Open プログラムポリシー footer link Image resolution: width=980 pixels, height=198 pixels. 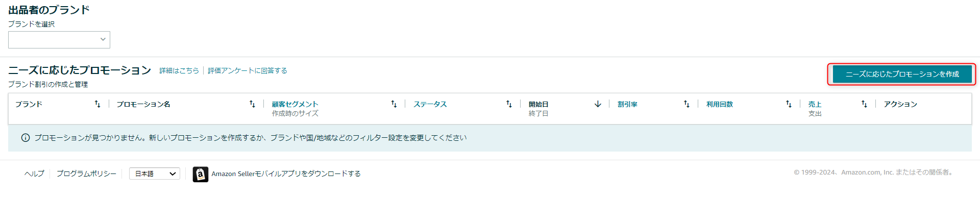(86, 174)
